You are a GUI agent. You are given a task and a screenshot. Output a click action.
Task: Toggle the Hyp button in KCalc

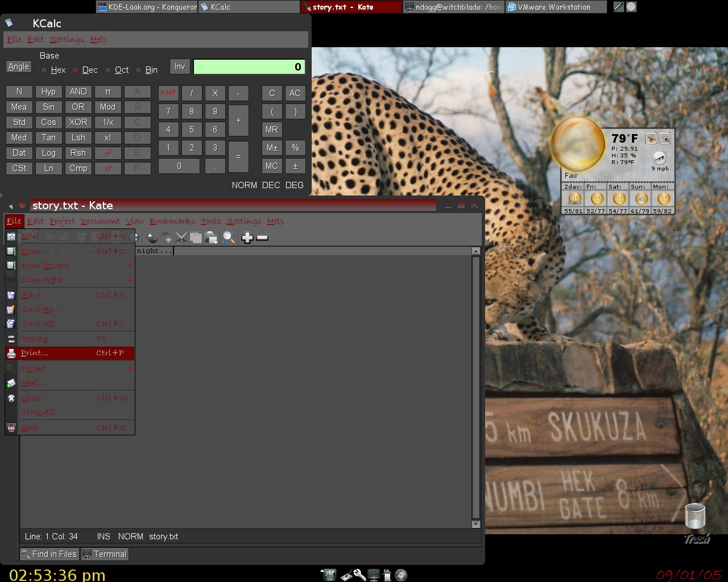click(x=49, y=92)
